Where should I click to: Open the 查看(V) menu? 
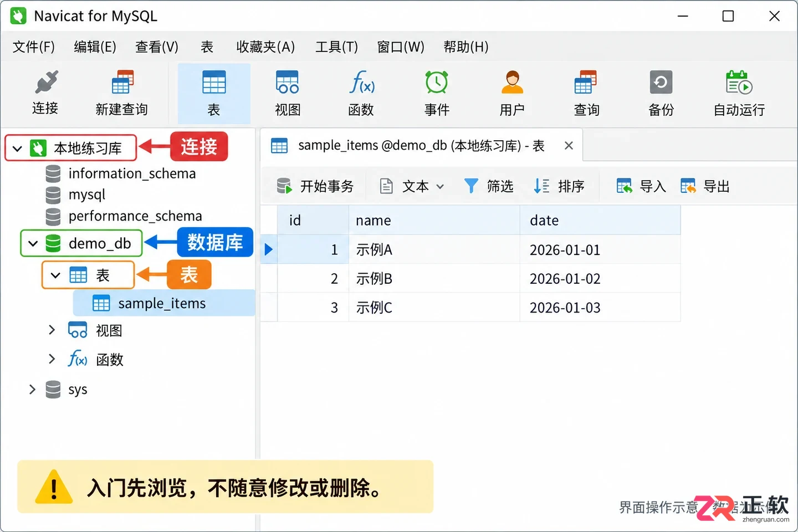157,47
